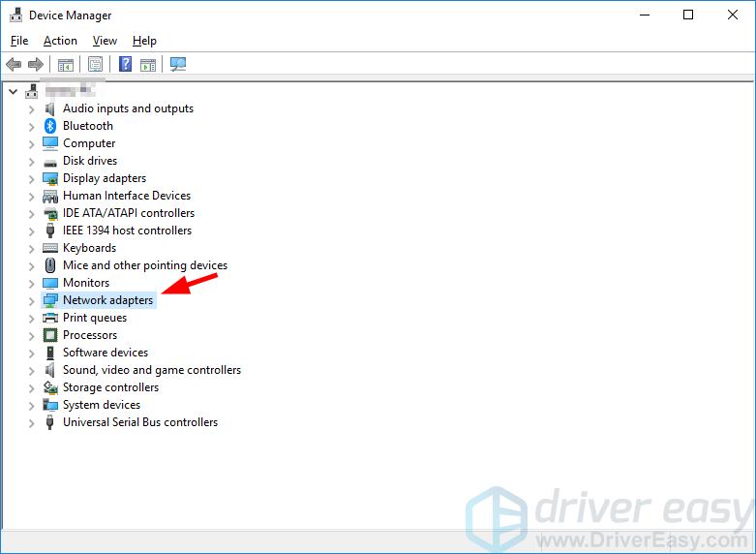
Task: Expand Universal Serial Bus controllers
Action: point(32,423)
